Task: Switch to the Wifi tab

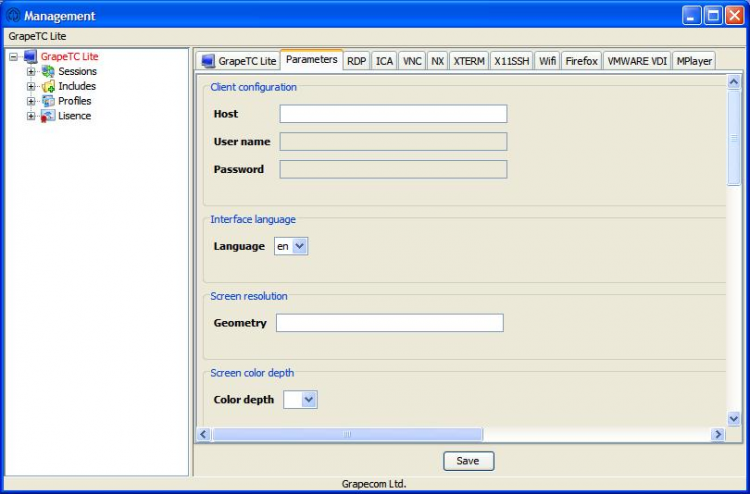Action: click(x=547, y=61)
